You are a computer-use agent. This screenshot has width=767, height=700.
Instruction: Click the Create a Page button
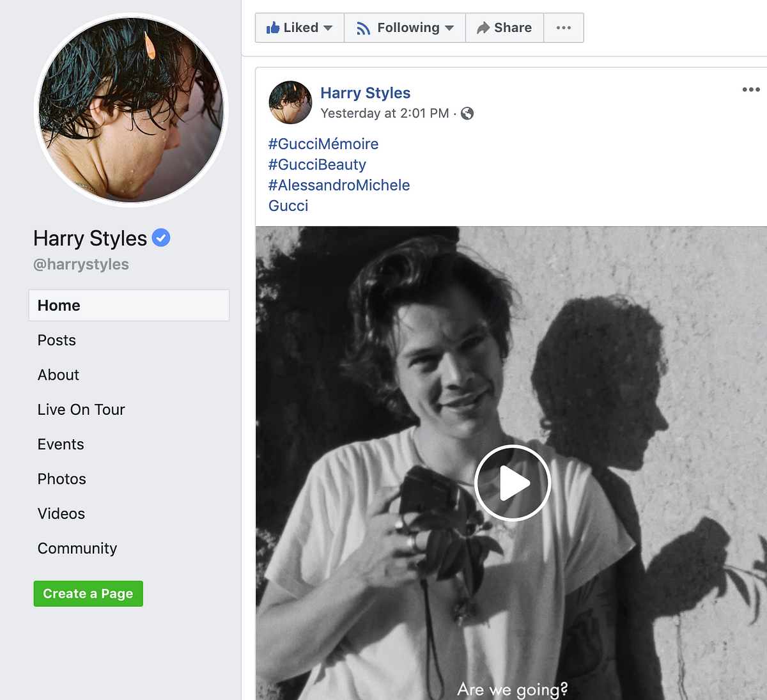coord(88,594)
